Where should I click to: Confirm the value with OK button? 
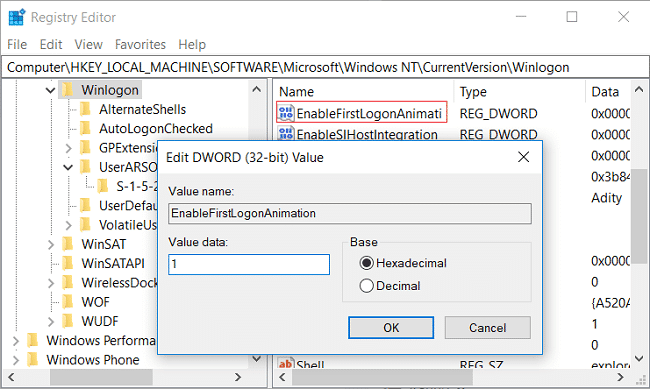point(391,328)
